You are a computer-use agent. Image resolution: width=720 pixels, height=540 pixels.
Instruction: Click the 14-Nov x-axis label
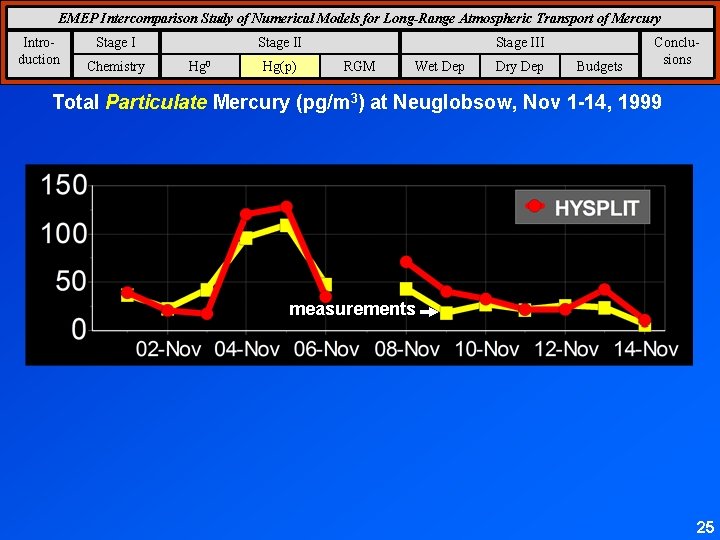(x=646, y=349)
